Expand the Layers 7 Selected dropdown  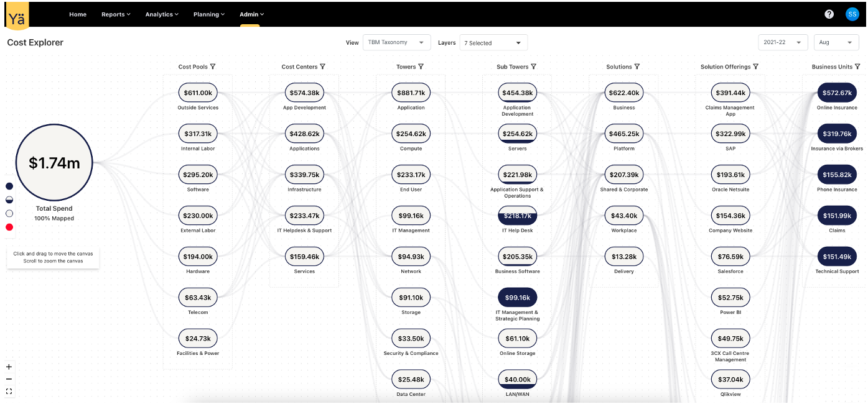pyautogui.click(x=493, y=43)
